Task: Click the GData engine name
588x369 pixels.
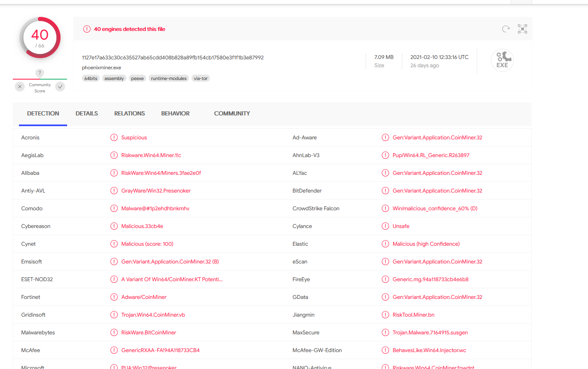Action: pos(300,297)
